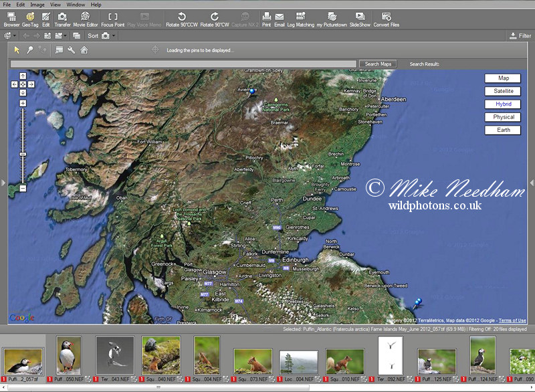Open the View menu

point(56,5)
